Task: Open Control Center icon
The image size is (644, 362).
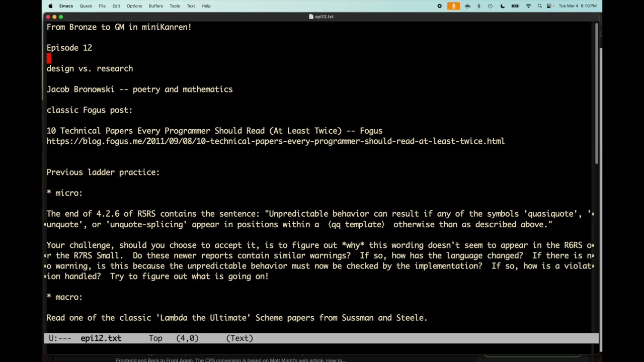Action: [x=549, y=6]
